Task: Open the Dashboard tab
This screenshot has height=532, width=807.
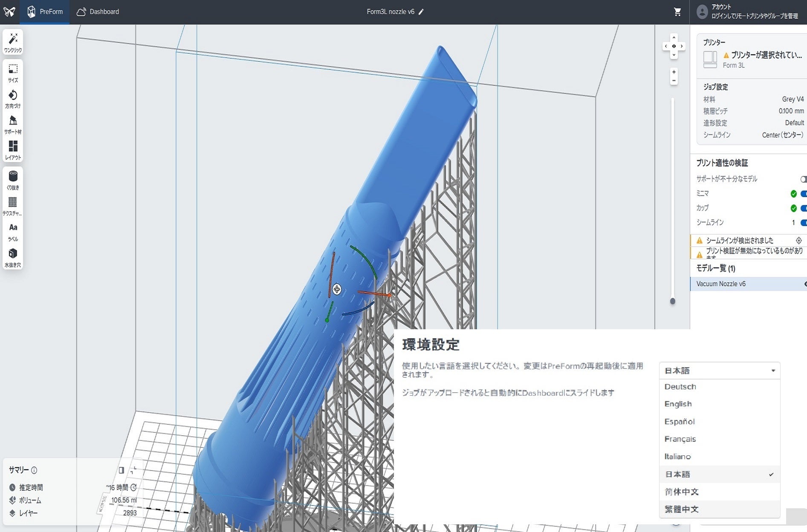Action: [98, 12]
